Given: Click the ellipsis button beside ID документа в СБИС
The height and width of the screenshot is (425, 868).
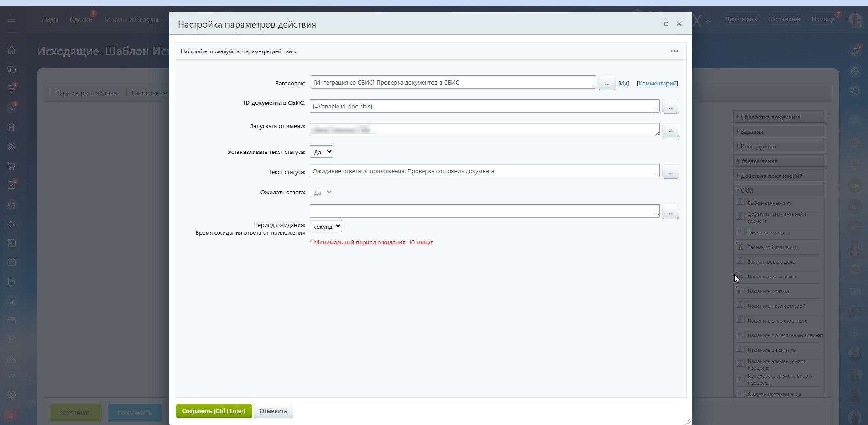Looking at the screenshot, I should pos(671,107).
